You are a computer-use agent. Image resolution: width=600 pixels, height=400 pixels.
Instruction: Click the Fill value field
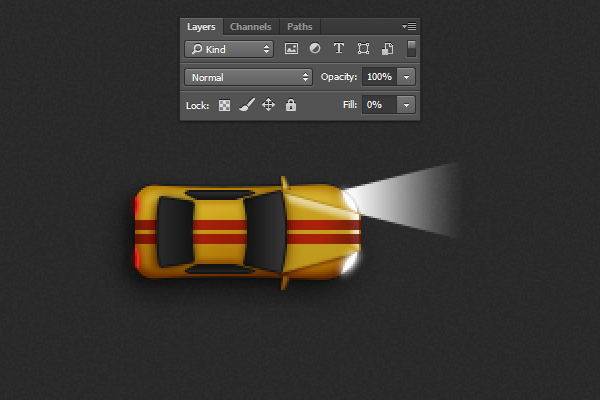379,105
